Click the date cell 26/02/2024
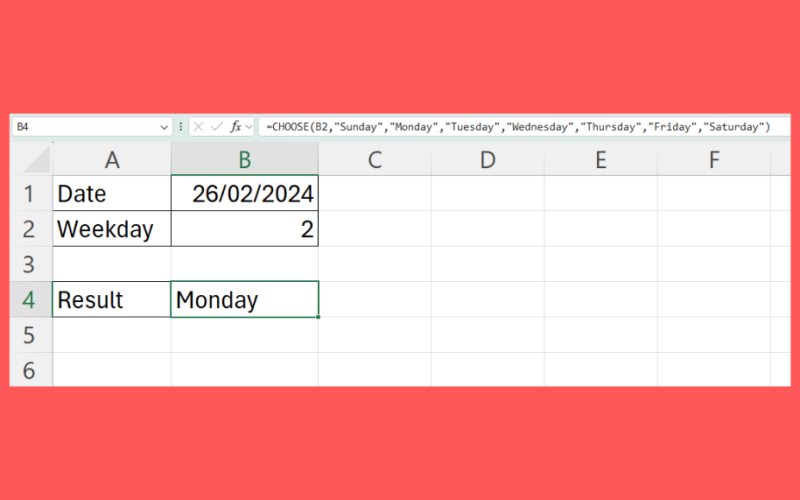The width and height of the screenshot is (800, 500). click(244, 194)
